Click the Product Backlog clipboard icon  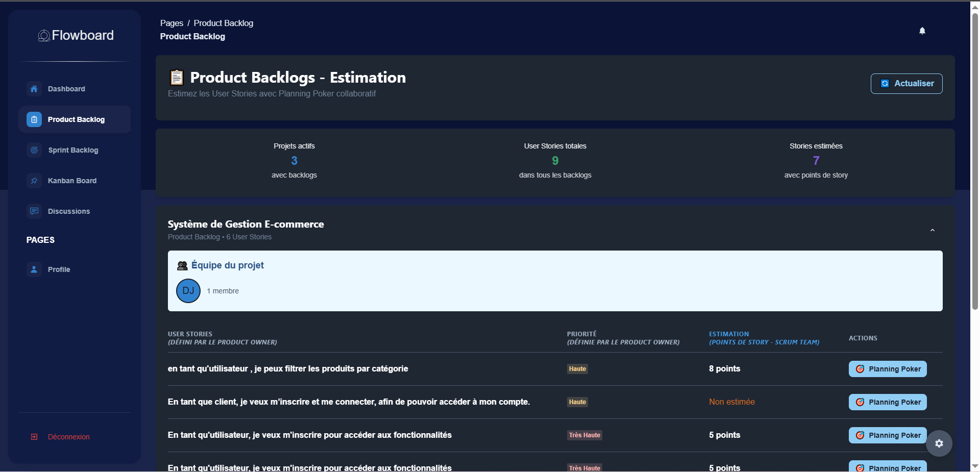click(34, 119)
